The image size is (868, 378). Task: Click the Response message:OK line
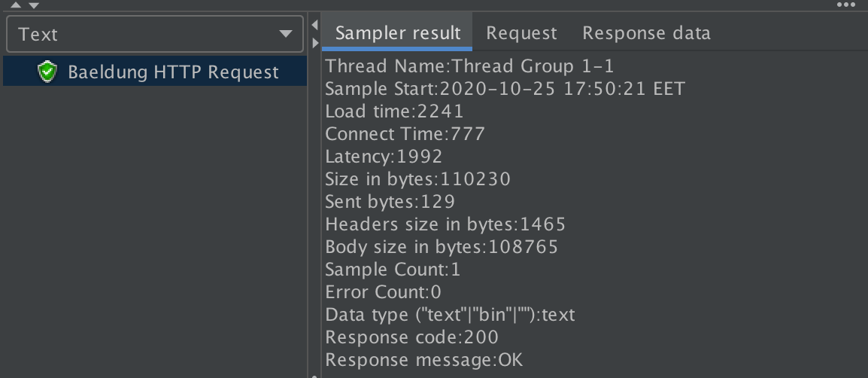click(423, 360)
